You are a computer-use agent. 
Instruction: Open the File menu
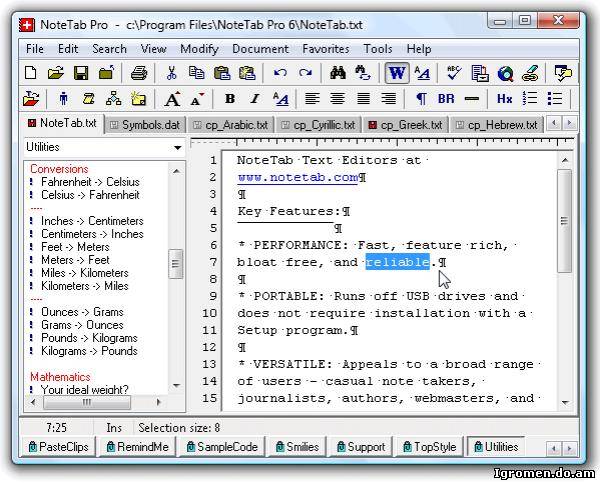click(x=35, y=49)
